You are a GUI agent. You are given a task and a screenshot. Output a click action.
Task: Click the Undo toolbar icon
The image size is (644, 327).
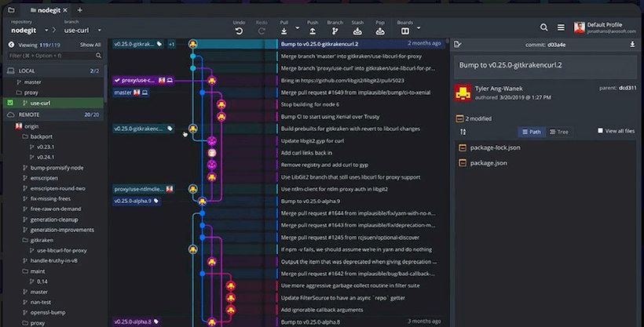point(239,31)
